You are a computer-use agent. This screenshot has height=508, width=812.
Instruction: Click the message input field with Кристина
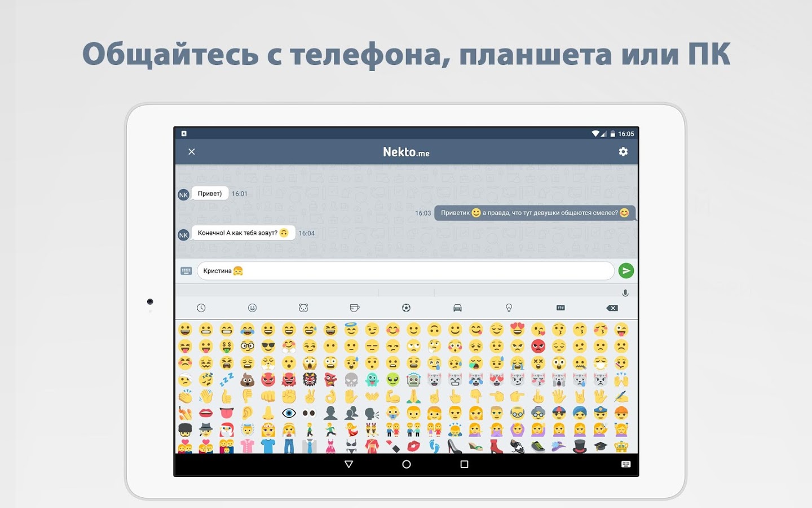405,271
